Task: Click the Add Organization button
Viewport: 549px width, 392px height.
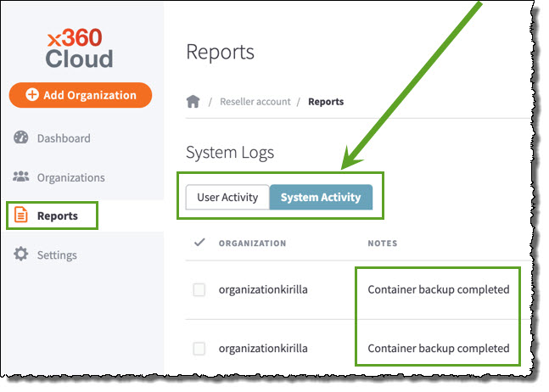Action: point(81,95)
